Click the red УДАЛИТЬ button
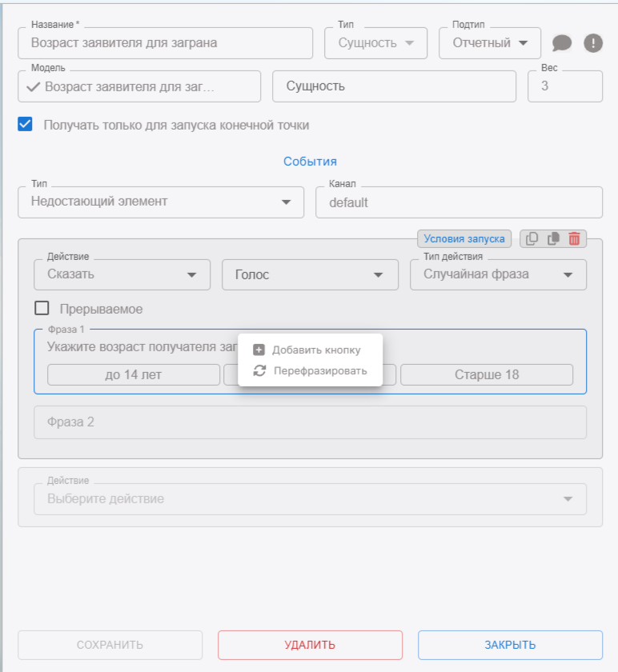 pyautogui.click(x=310, y=645)
